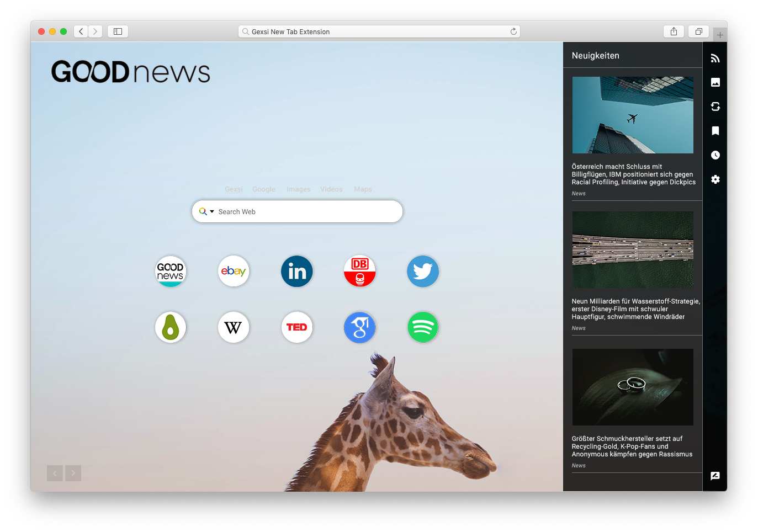Image resolution: width=758 pixels, height=532 pixels.
Task: Select the Videos search tab
Action: [331, 189]
